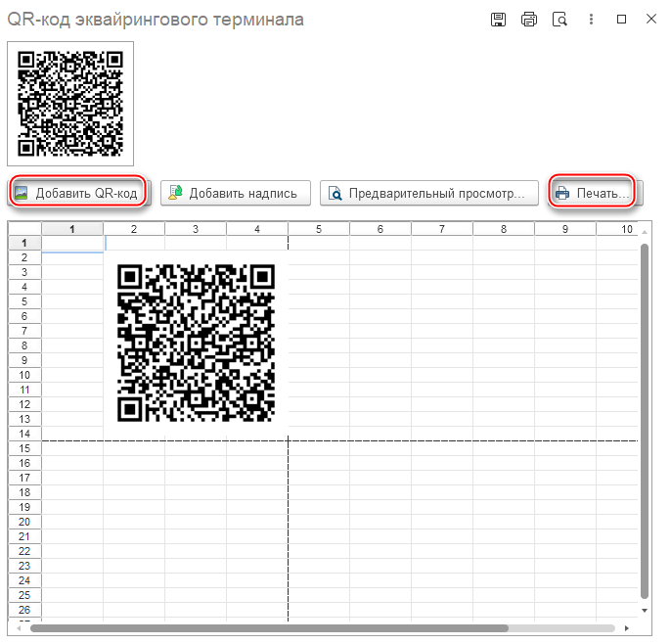Image resolution: width=671 pixels, height=644 pixels.
Task: Select column header 9
Action: click(565, 229)
